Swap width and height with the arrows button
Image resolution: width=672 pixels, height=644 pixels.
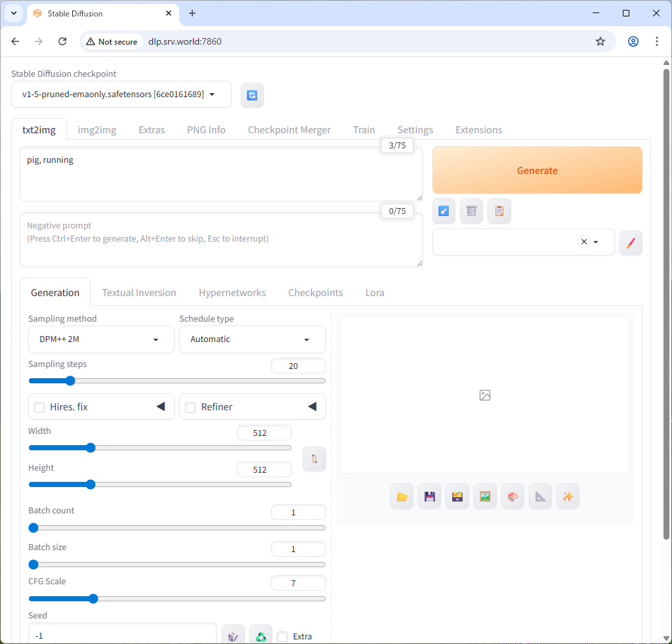[314, 459]
